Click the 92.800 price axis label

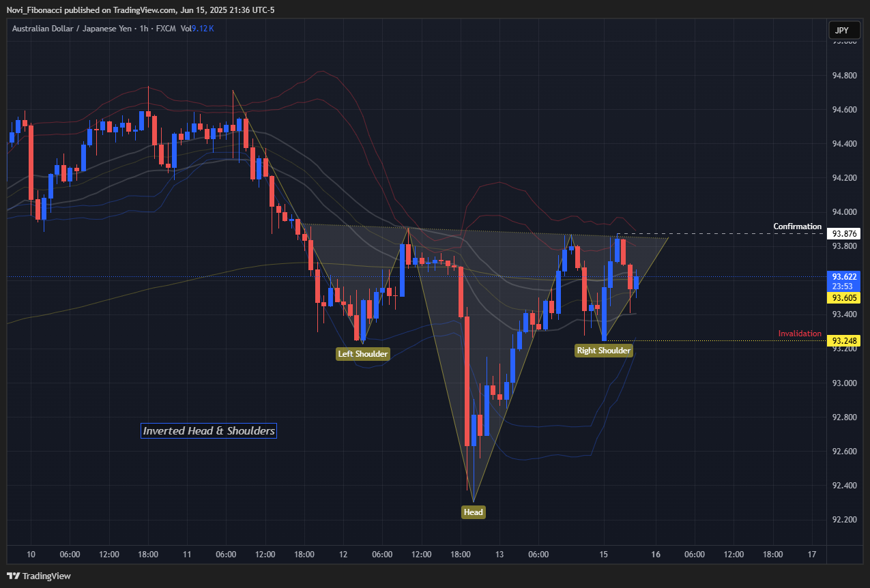point(845,417)
